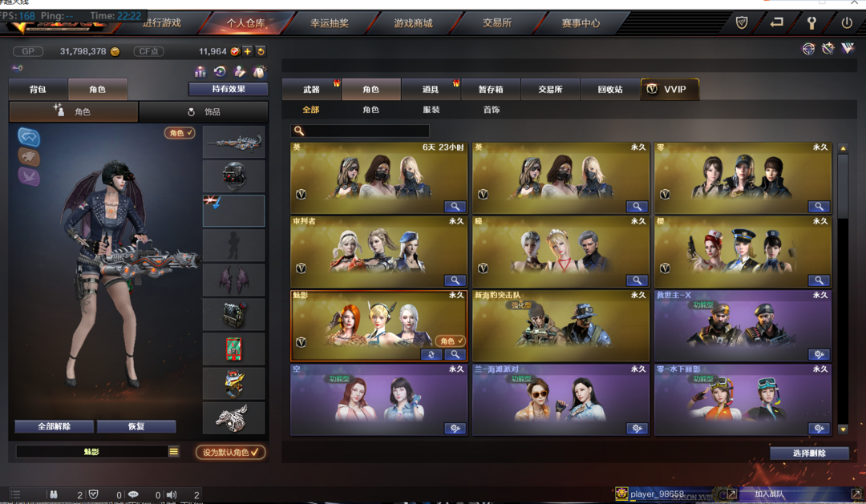Viewport: 866px width, 504px height.
Task: Select the bat wings equipment slot thumbnail
Action: click(x=233, y=280)
